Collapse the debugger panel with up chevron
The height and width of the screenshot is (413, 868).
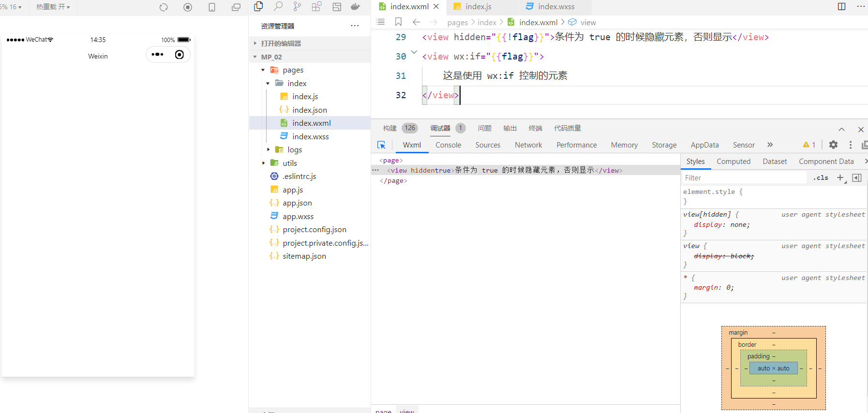coord(842,129)
